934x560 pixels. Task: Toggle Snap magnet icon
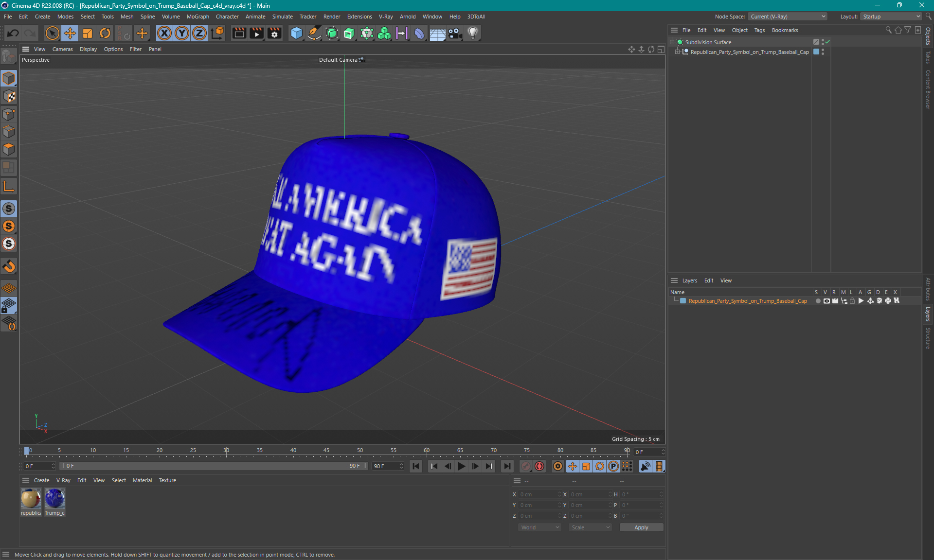[x=9, y=266]
